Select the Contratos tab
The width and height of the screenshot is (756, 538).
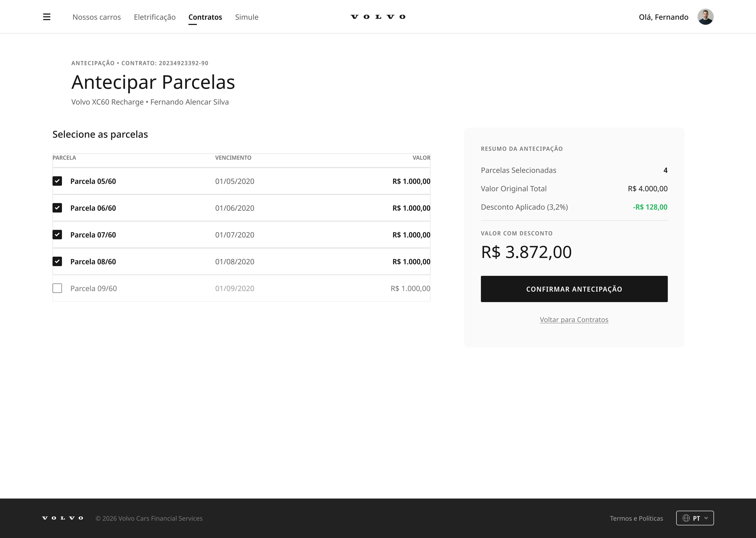[x=205, y=17]
